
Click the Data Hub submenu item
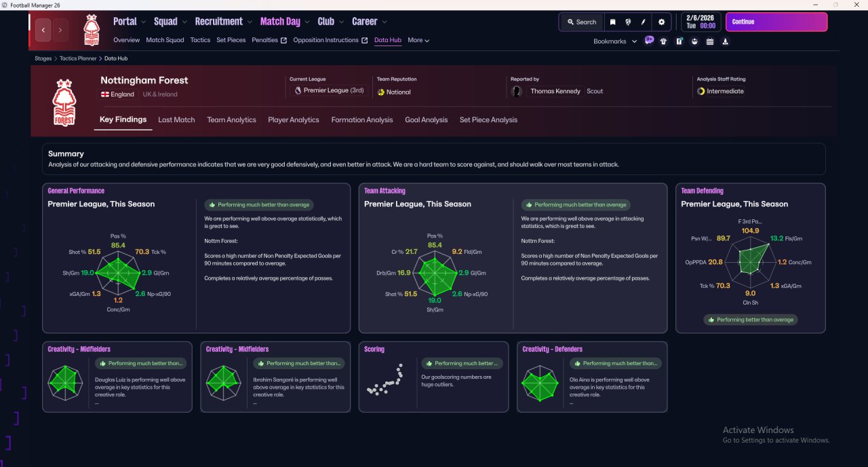click(x=388, y=40)
